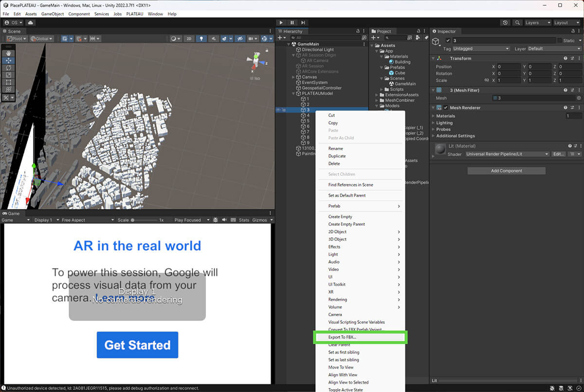Click the Add Component button
584x392 pixels.
point(506,171)
